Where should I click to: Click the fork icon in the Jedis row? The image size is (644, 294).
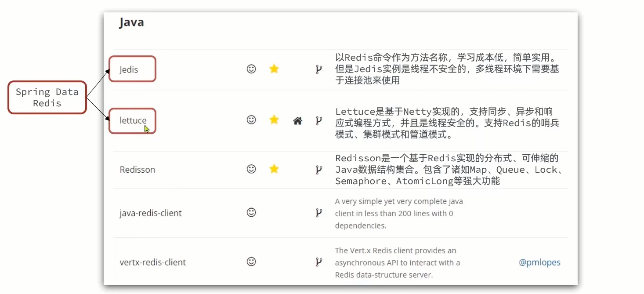click(x=318, y=69)
